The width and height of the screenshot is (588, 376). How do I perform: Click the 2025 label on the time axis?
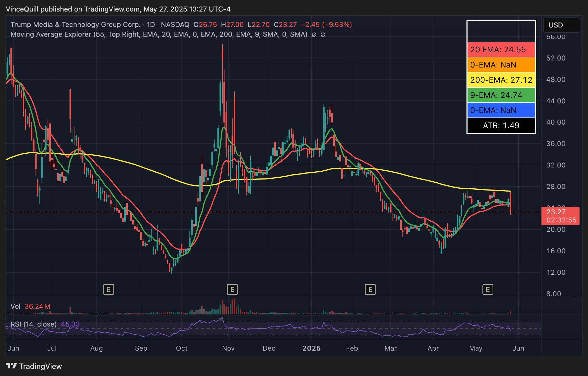(311, 348)
